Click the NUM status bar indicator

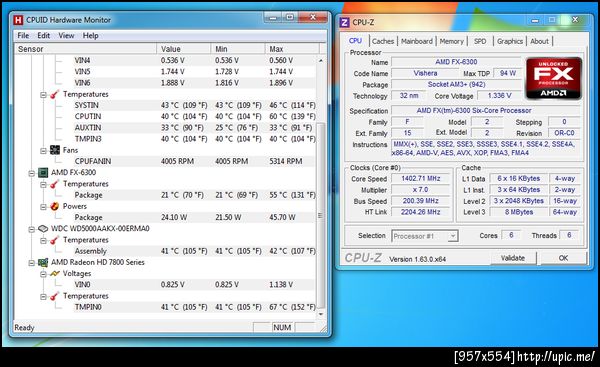(x=282, y=328)
